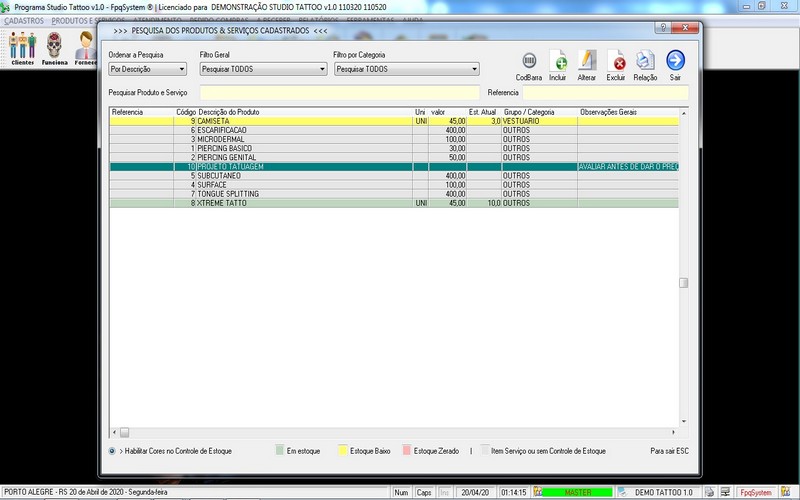Select the MICRODERMAL row
The image size is (800, 500).
click(x=394, y=139)
